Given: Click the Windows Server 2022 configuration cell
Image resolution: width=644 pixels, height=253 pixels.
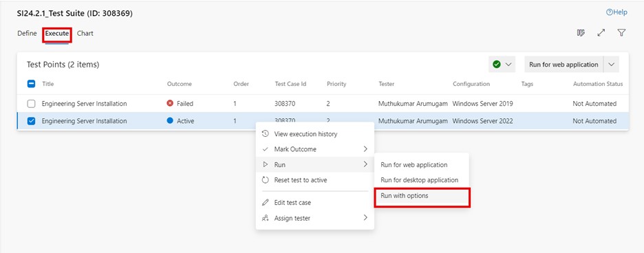Looking at the screenshot, I should coord(482,121).
